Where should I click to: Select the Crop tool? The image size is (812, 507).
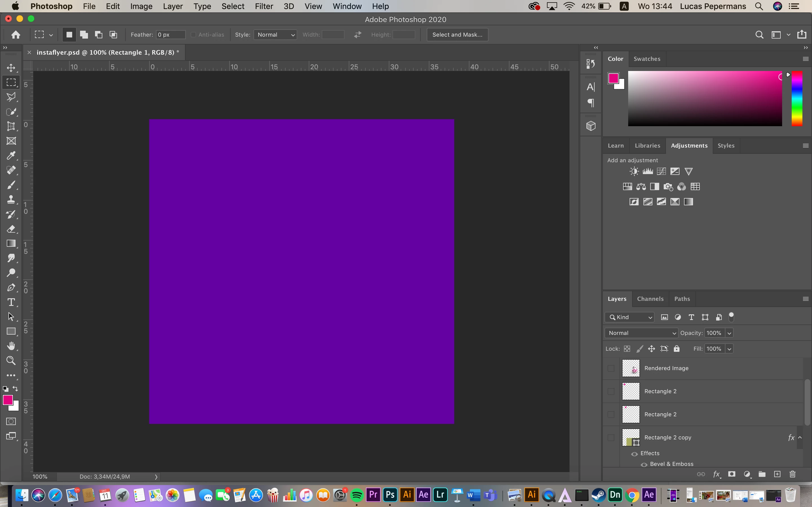tap(11, 126)
